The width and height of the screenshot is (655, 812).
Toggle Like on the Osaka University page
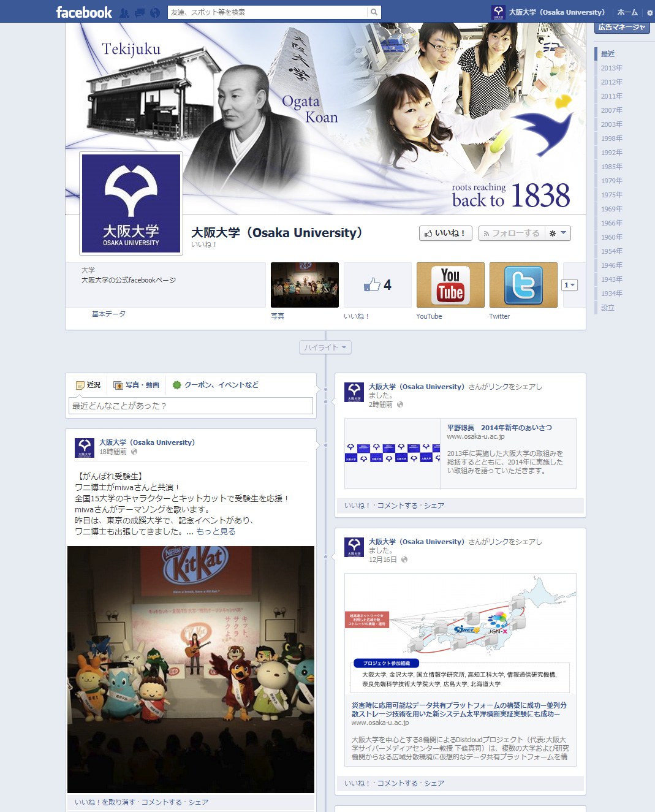pos(445,233)
